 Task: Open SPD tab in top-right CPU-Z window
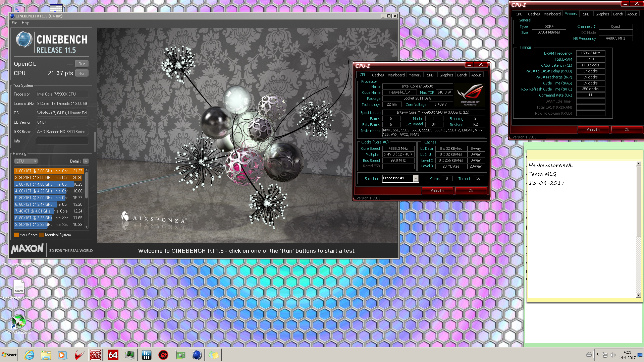coord(586,14)
